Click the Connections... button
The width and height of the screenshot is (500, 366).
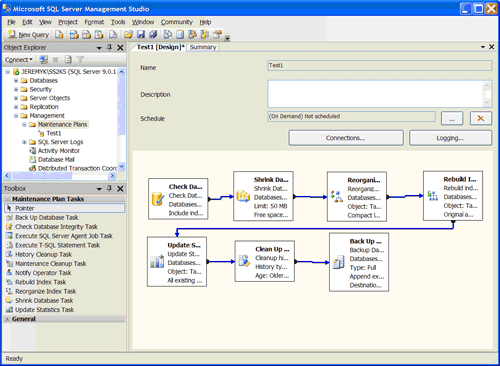(x=346, y=138)
